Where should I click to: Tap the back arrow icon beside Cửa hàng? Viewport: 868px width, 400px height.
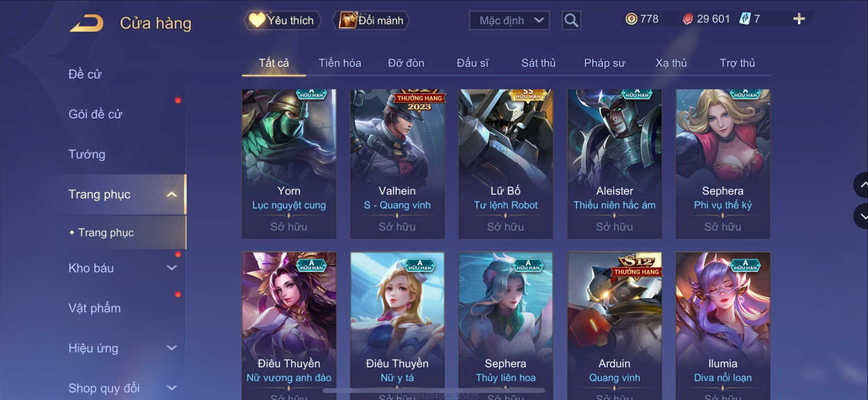click(86, 23)
